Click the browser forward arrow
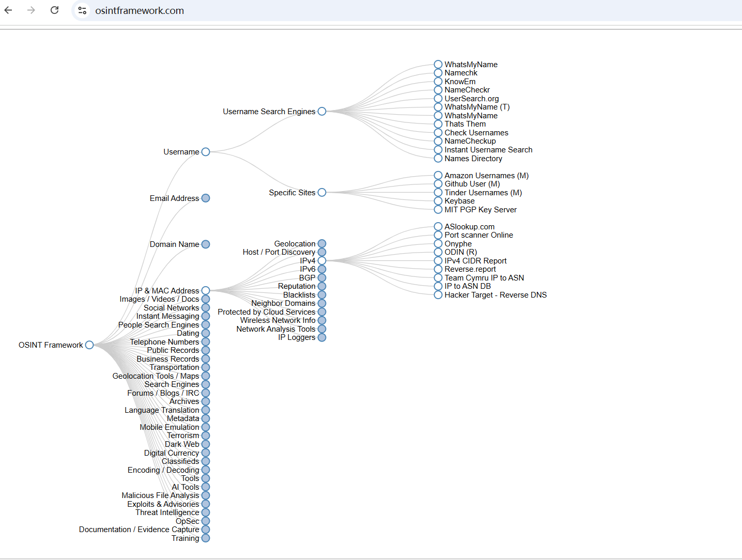 point(31,10)
